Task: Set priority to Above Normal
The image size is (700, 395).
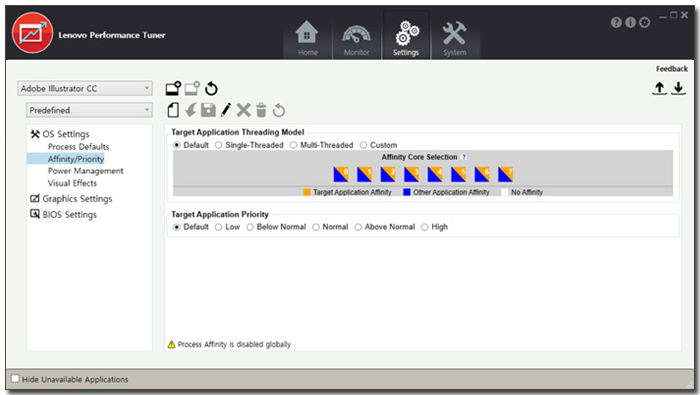Action: [358, 227]
